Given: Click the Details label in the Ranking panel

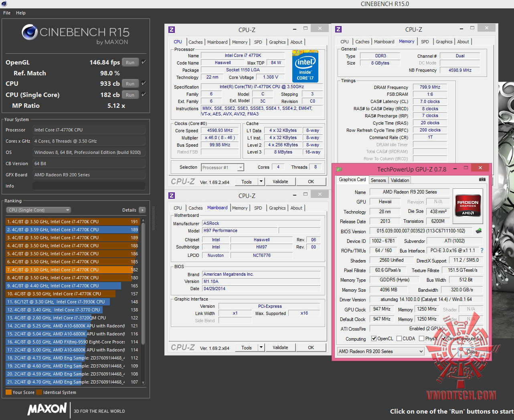Looking at the screenshot, I should point(129,210).
